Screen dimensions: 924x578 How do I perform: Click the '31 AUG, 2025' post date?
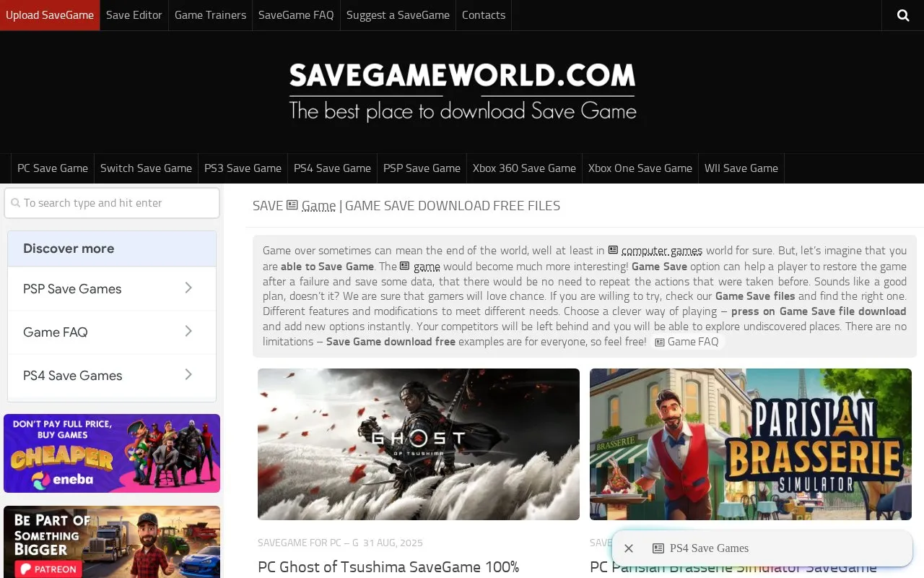[393, 543]
